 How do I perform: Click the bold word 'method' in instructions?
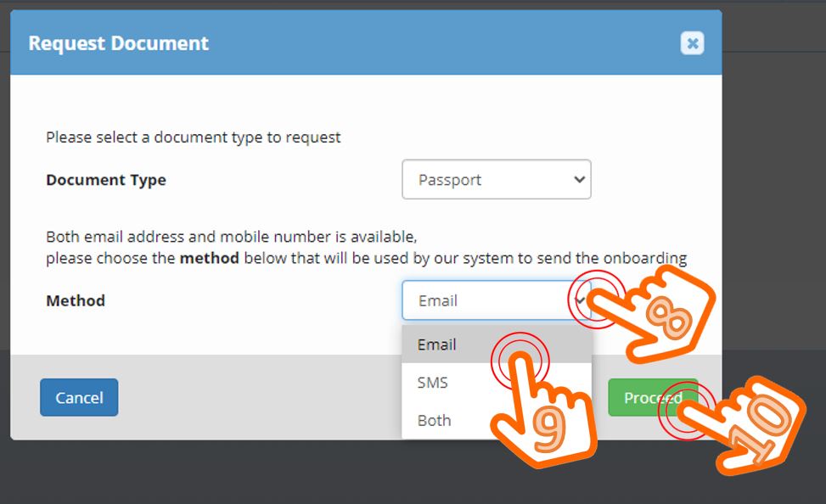209,258
